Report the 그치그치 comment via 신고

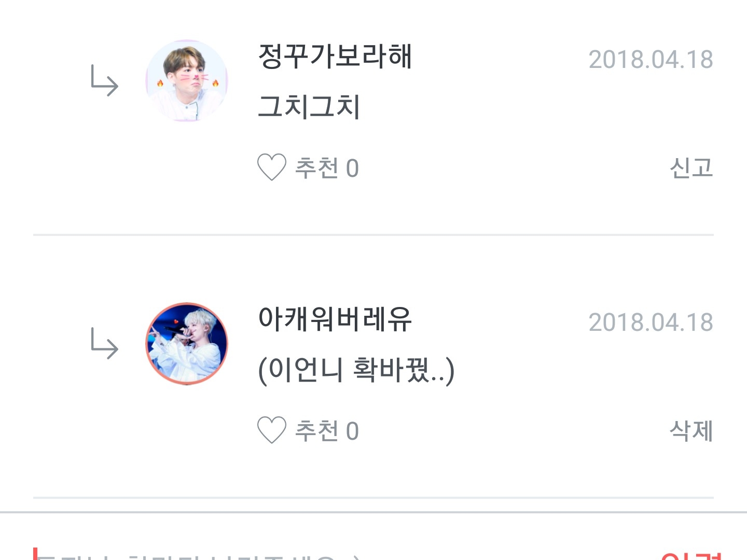click(691, 168)
